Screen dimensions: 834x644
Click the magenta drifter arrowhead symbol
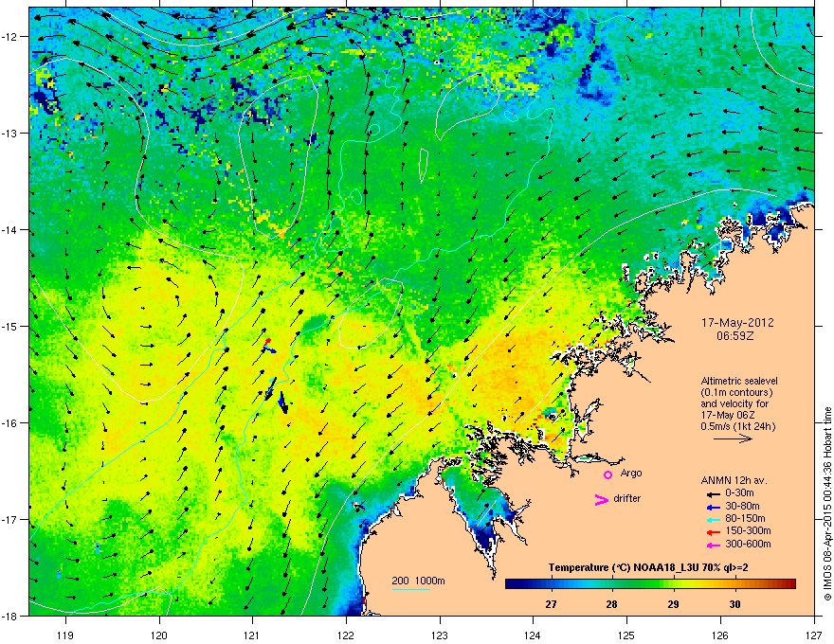click(x=601, y=499)
